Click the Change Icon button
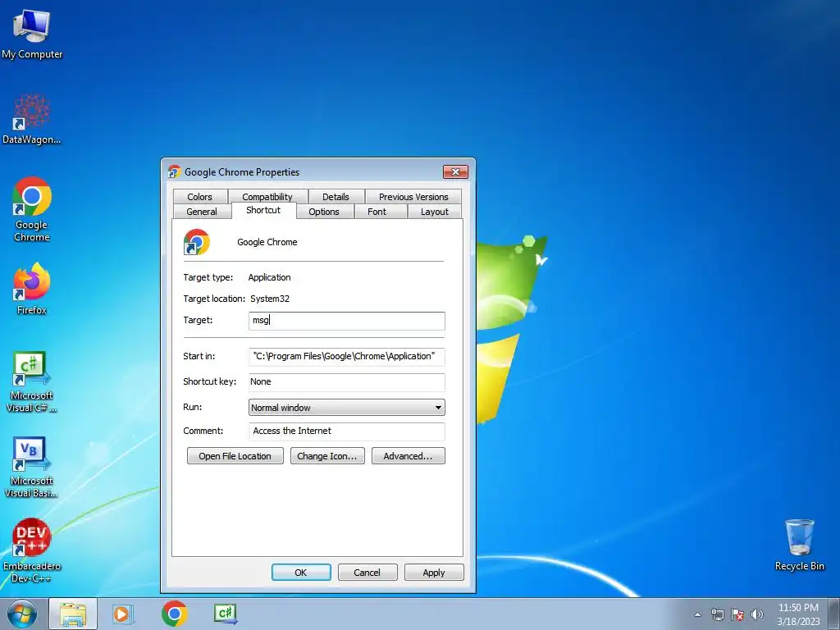 pyautogui.click(x=327, y=456)
